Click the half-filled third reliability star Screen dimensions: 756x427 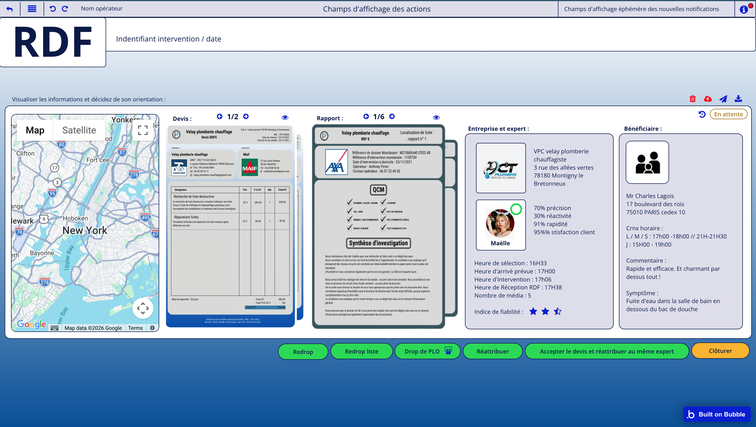point(558,311)
